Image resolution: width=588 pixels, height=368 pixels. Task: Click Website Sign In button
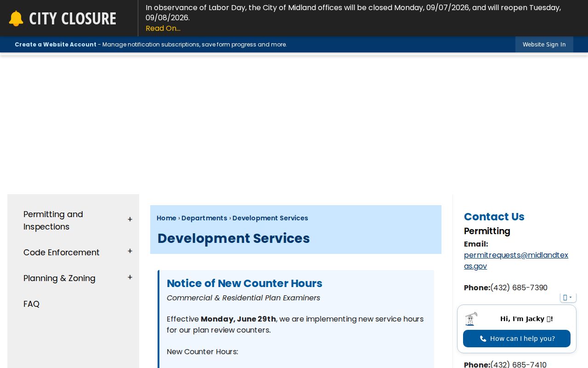(544, 45)
